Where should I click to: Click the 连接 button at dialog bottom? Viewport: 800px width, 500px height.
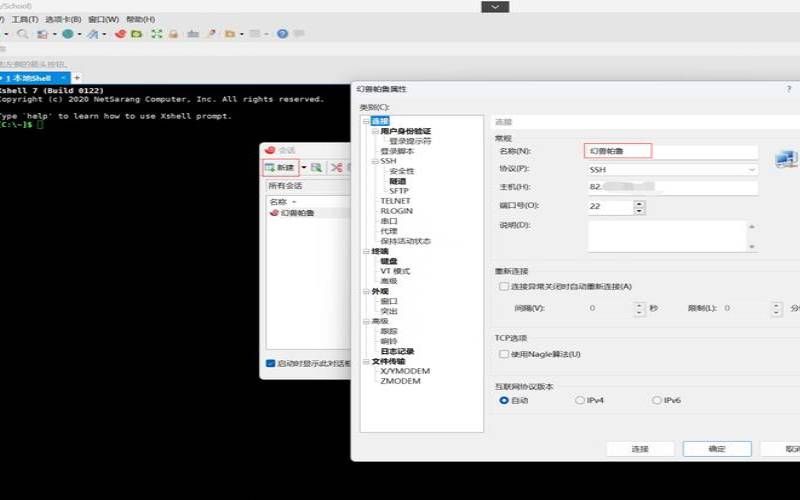click(640, 449)
